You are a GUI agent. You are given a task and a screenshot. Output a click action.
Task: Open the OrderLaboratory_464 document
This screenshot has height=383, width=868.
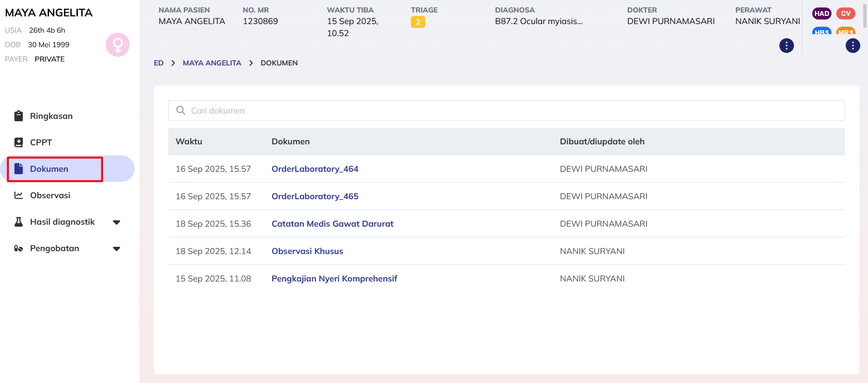[x=315, y=169]
